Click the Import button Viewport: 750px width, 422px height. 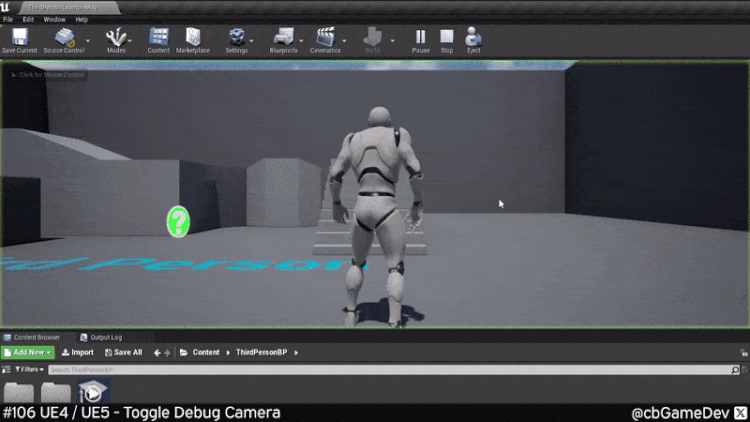point(77,353)
